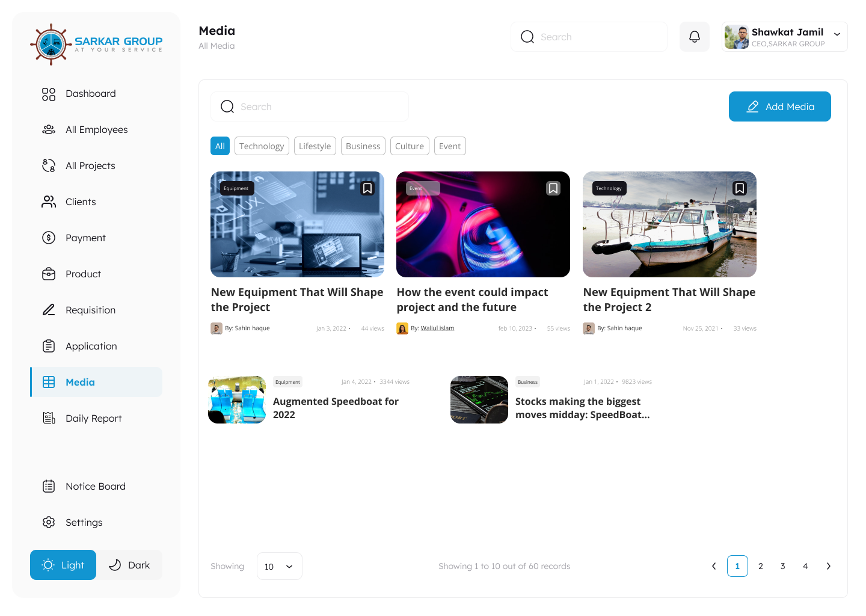866x616 pixels.
Task: Go to next page arrow
Action: click(x=829, y=566)
